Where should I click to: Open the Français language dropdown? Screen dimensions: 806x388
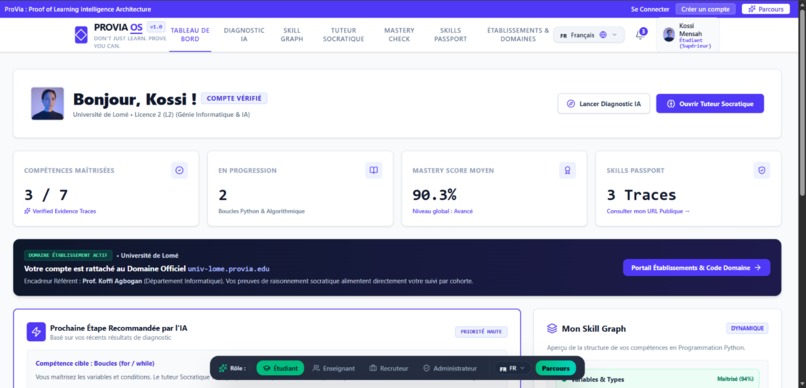coord(589,35)
